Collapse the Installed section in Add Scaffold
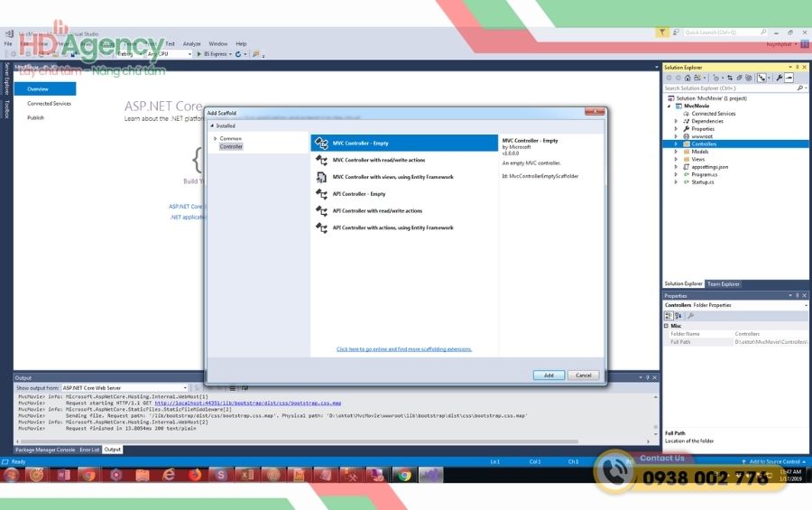Viewport: 812px width, 510px height. [x=212, y=126]
